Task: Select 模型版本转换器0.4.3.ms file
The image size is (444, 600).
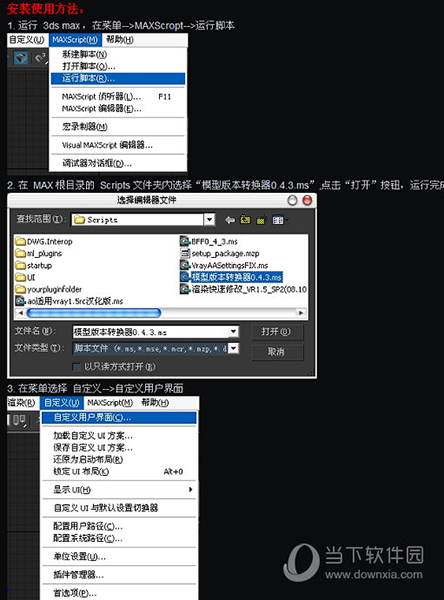Action: tap(231, 277)
